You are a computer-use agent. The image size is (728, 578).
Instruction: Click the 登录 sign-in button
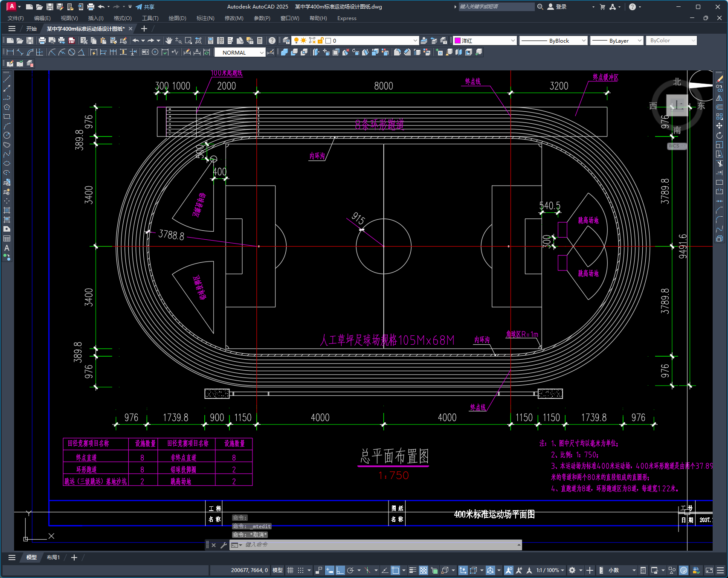(x=557, y=7)
